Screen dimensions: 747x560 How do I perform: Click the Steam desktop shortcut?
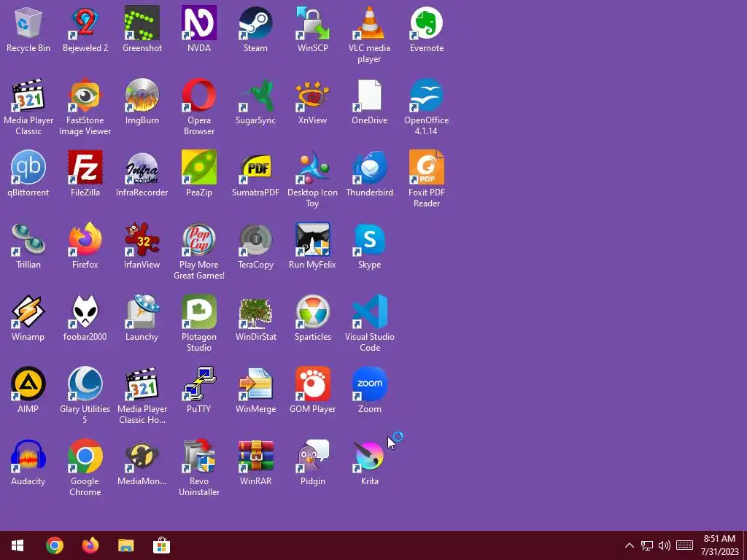255,23
